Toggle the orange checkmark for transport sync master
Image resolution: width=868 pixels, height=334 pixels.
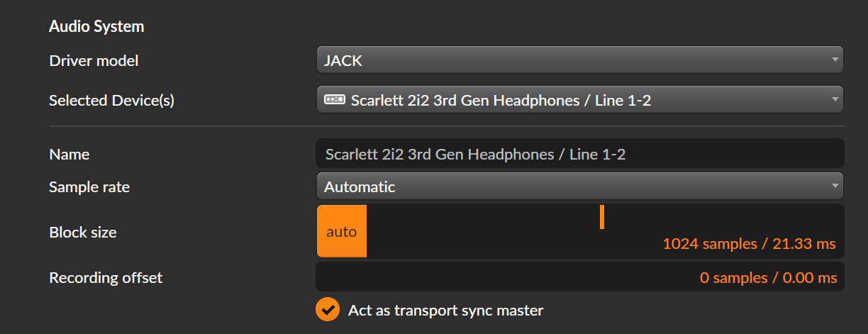click(327, 310)
